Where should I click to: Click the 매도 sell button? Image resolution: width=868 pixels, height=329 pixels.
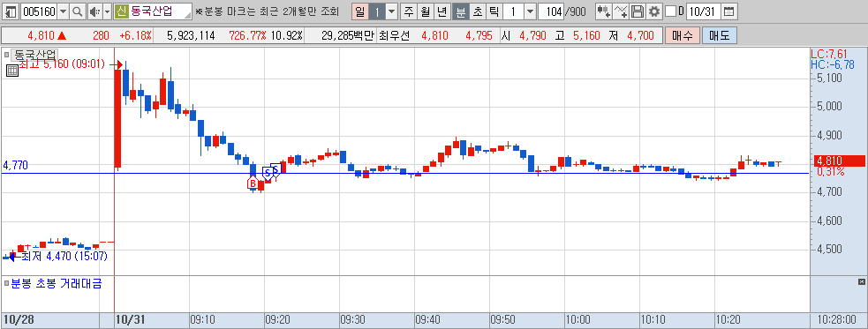[719, 36]
